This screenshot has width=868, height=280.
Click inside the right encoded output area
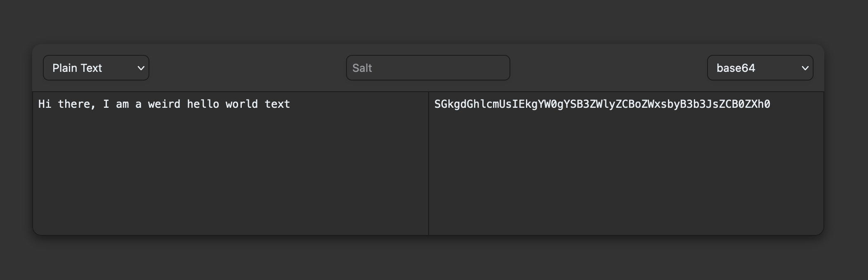coord(626,164)
